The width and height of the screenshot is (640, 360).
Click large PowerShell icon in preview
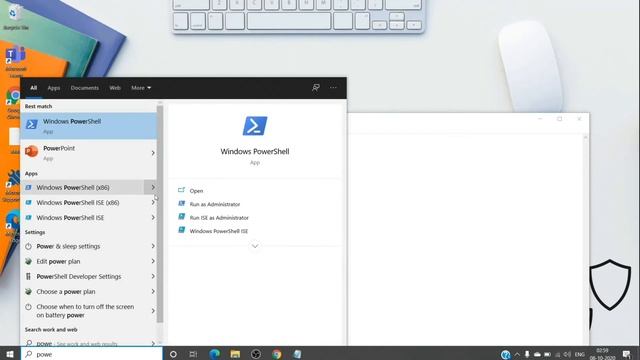click(255, 126)
